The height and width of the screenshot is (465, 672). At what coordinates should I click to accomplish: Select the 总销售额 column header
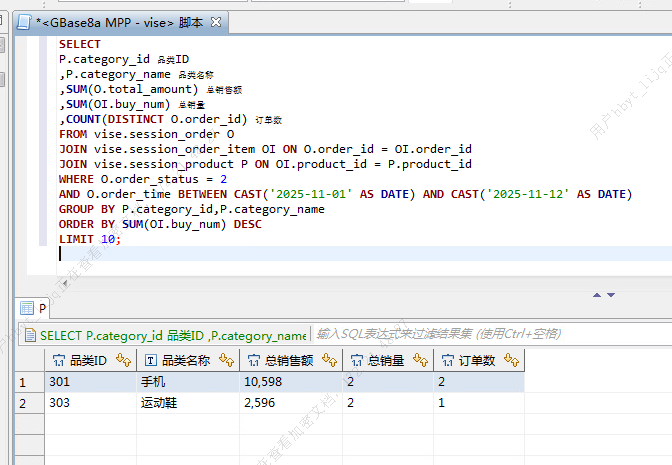pos(289,360)
